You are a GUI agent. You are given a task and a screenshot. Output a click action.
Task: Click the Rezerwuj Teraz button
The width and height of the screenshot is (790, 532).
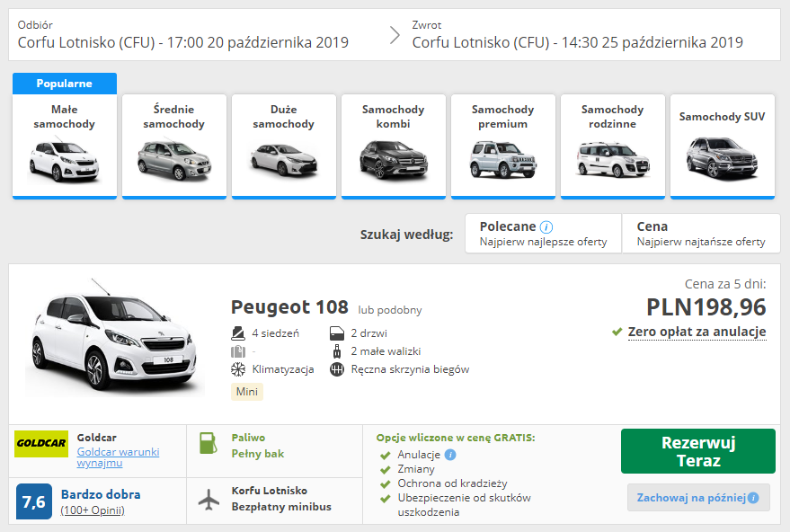pos(697,451)
